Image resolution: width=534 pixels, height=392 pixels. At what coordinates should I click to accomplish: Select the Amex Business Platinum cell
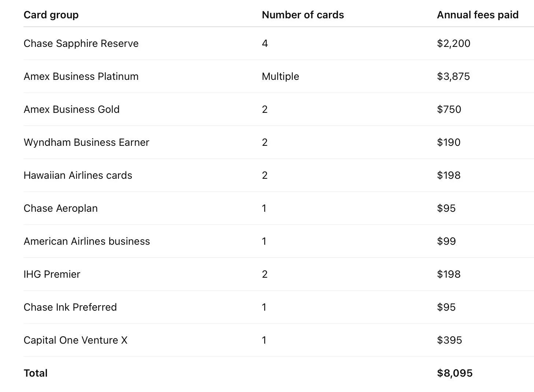(81, 77)
